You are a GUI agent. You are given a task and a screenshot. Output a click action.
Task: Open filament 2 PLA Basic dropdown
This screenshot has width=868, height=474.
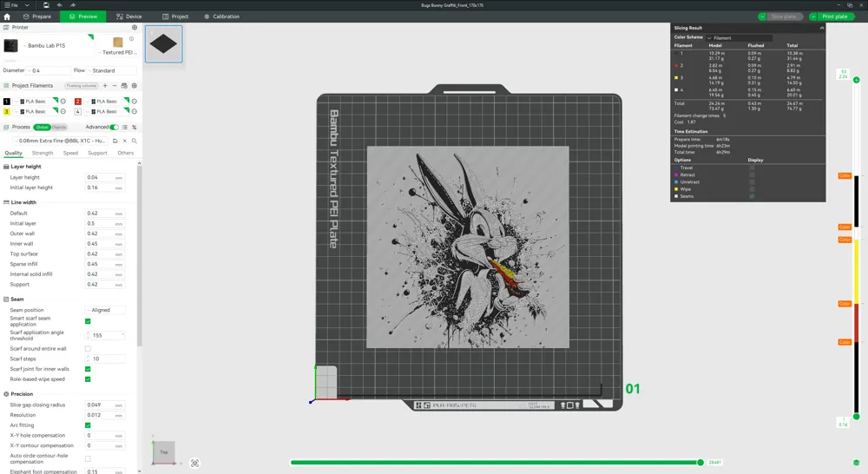[107, 102]
